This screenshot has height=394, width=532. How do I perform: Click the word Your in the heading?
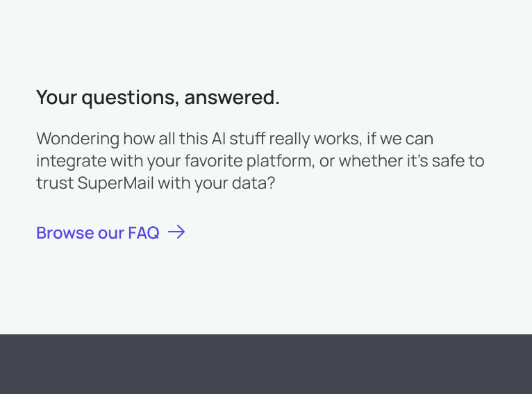click(x=57, y=98)
